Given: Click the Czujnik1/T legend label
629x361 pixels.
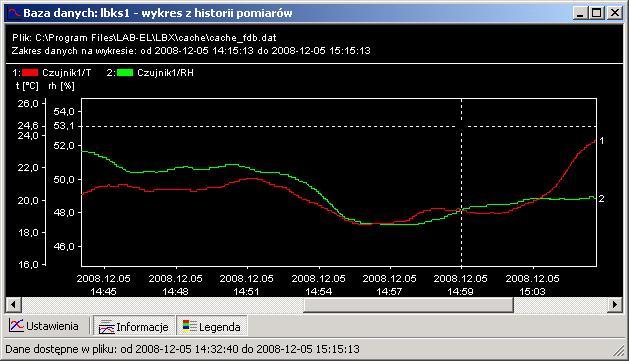Looking at the screenshot, I should 67,73.
